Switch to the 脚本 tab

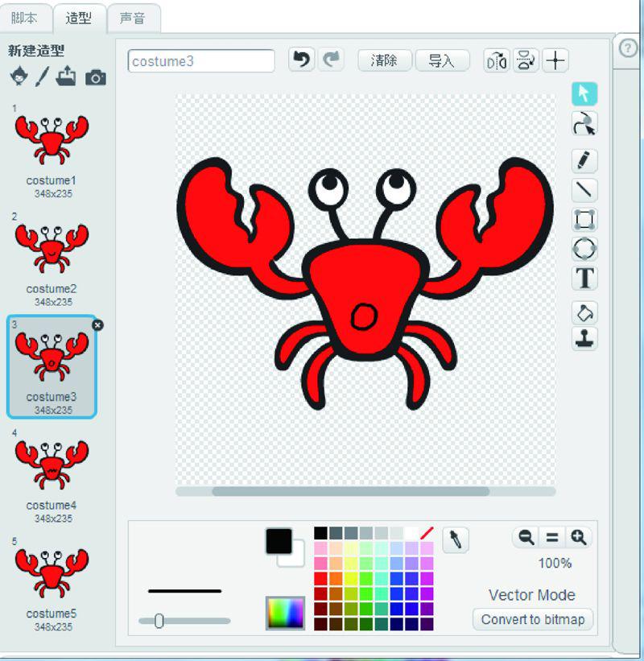(x=24, y=18)
